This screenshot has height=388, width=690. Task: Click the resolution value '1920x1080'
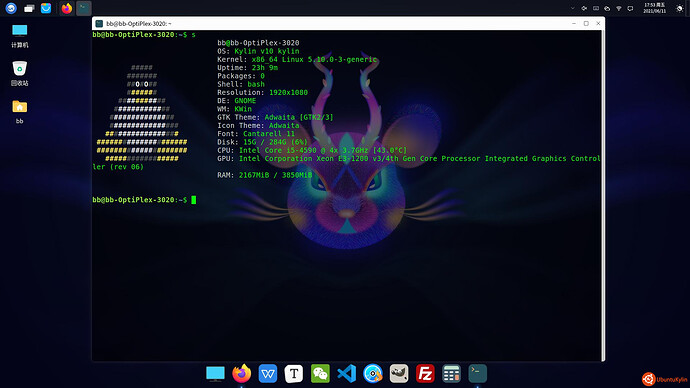pos(288,92)
